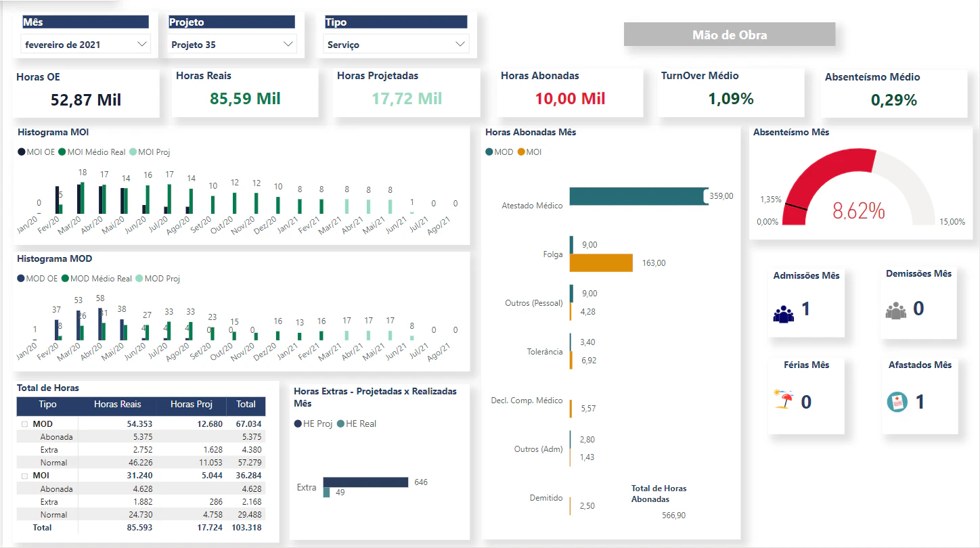Click the Absenteísmo Médio value 0,29%
Screen dimensions: 980x548
coord(894,100)
